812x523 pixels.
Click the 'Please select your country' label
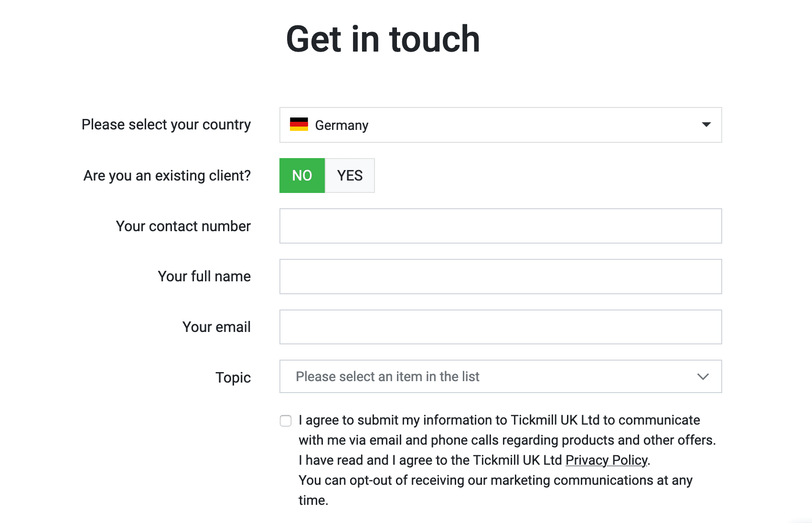click(166, 125)
